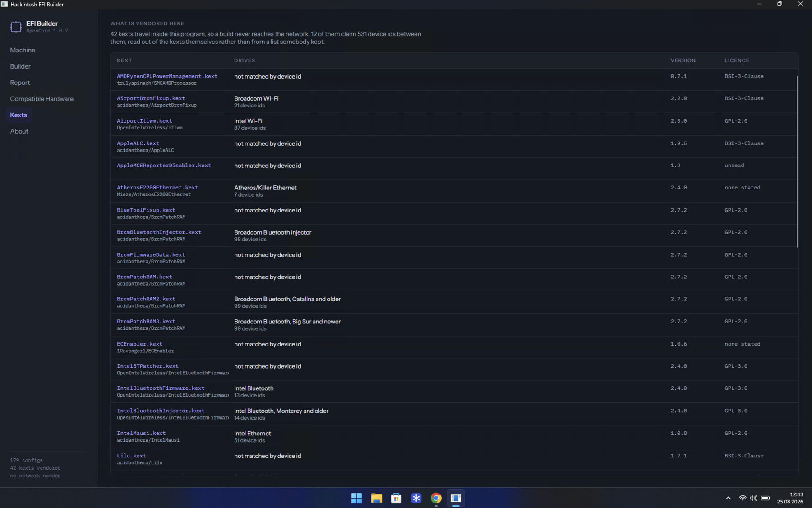The height and width of the screenshot is (508, 812).
Task: Open the clock and date panel
Action: point(790,498)
